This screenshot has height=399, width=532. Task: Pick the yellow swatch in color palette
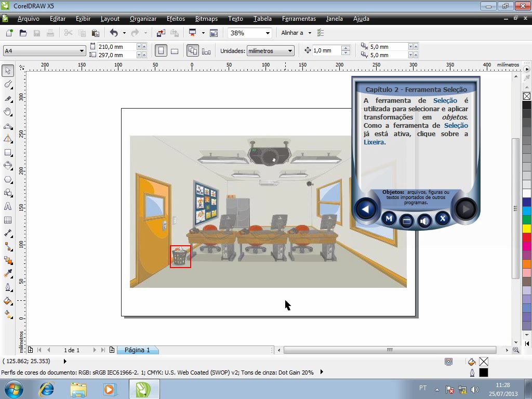click(x=526, y=229)
